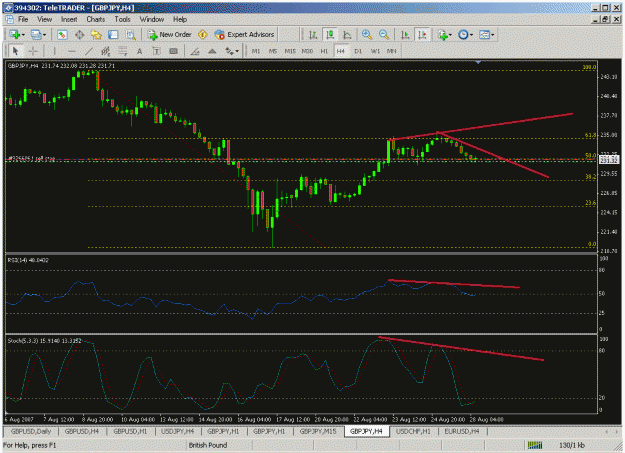This screenshot has height=453, width=625.
Task: Zoom out of the chart
Action: 384,35
